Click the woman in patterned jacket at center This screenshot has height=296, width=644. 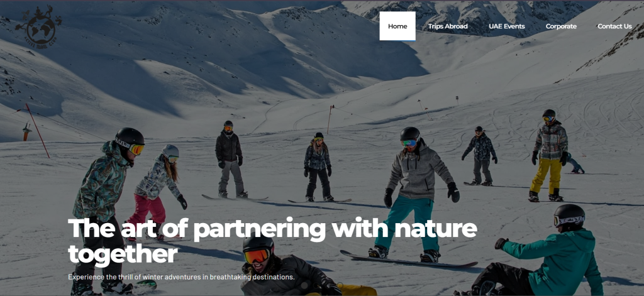coord(318,167)
